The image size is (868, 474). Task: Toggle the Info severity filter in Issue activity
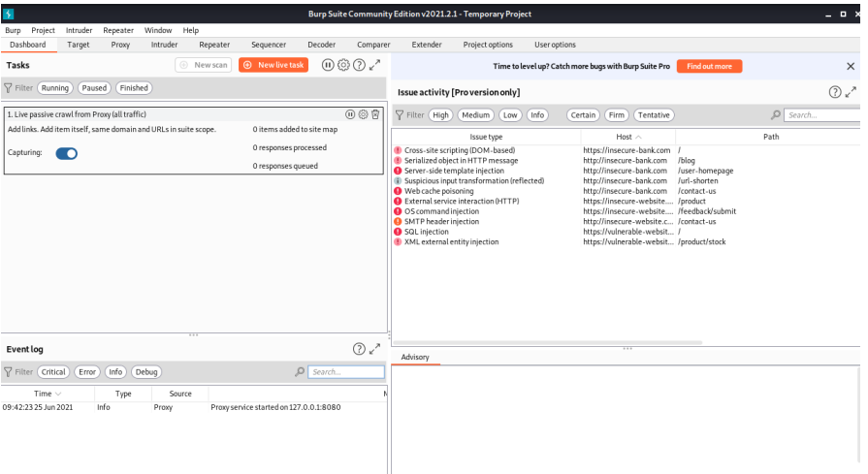coord(537,115)
